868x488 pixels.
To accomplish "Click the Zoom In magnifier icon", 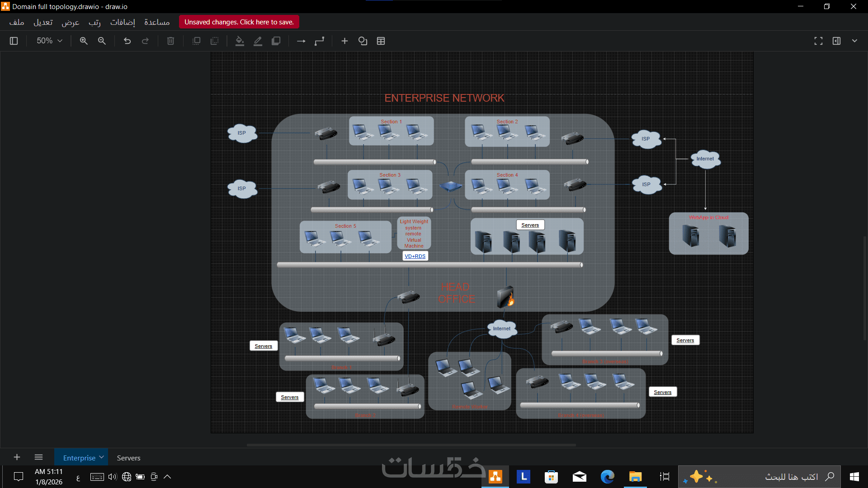I will click(x=84, y=41).
